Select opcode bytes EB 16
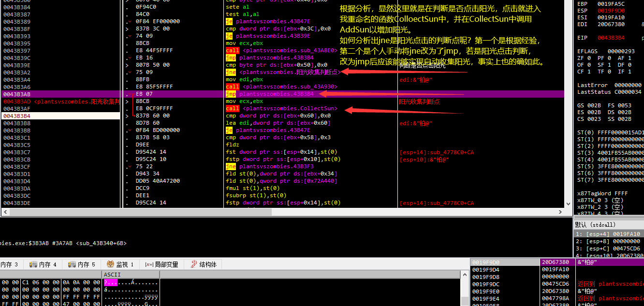 [x=144, y=58]
